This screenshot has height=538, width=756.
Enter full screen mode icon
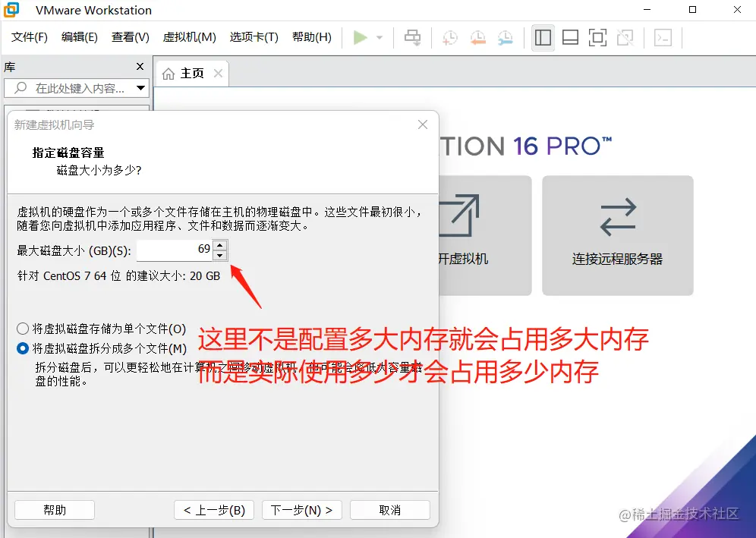[x=597, y=36]
